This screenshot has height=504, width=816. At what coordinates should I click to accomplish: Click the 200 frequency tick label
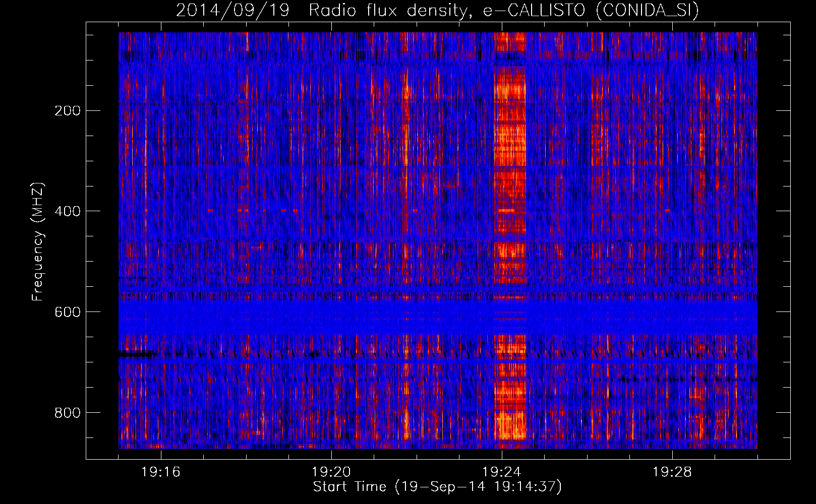67,111
